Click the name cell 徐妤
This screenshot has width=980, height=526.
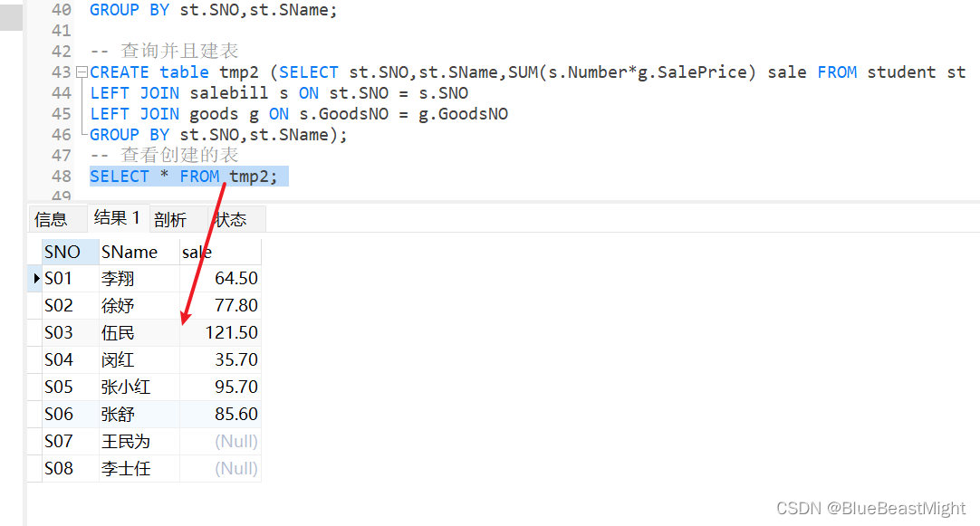pyautogui.click(x=139, y=305)
